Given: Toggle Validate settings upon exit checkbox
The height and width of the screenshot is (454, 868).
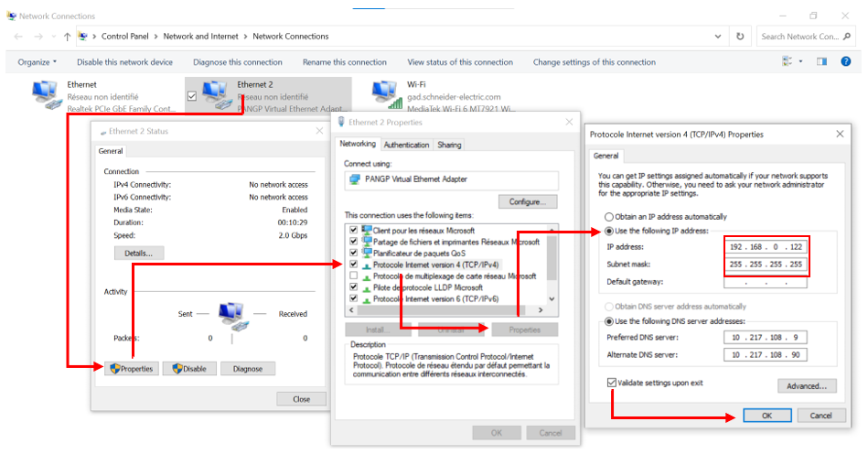Looking at the screenshot, I should [x=612, y=383].
